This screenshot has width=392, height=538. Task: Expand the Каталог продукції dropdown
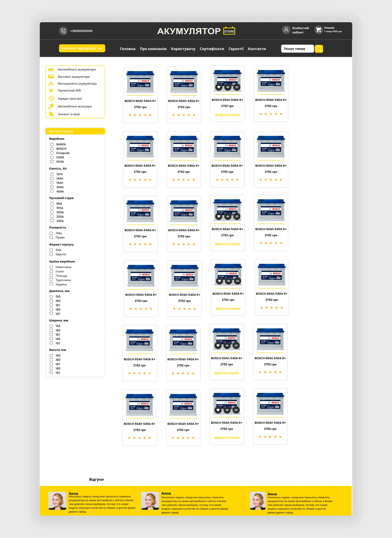click(82, 48)
